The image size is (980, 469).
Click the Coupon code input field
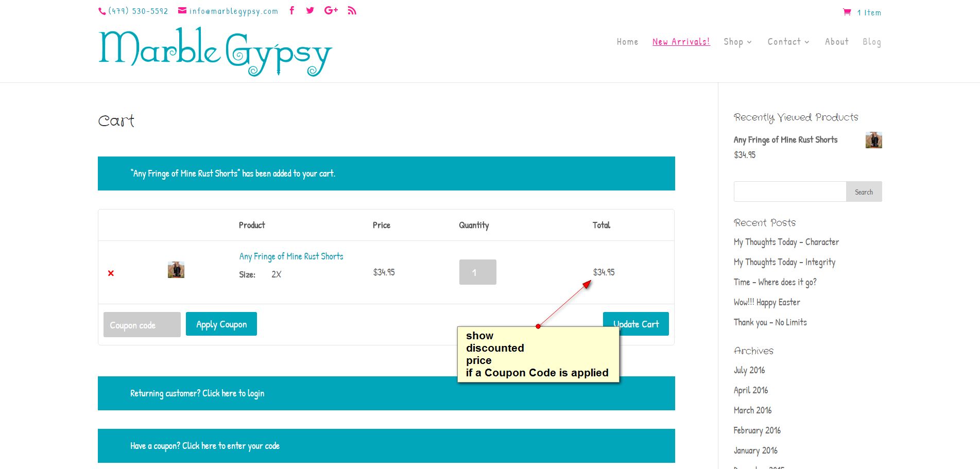[142, 325]
